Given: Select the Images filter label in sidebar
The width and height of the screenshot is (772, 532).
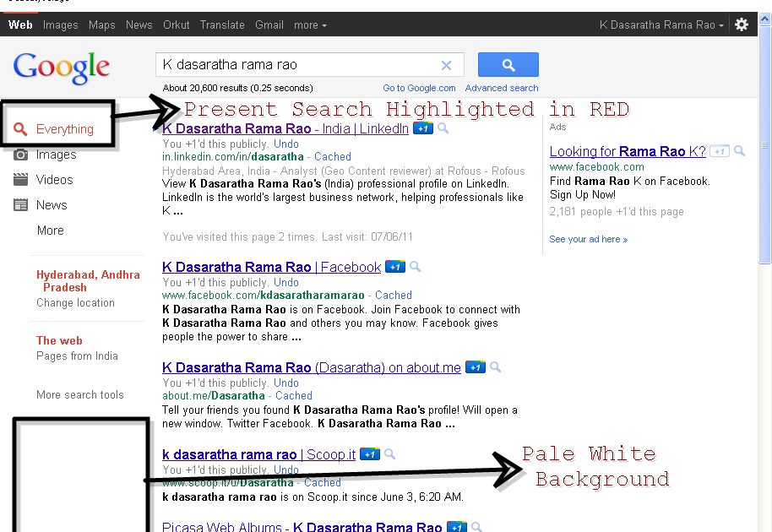Looking at the screenshot, I should click(56, 155).
